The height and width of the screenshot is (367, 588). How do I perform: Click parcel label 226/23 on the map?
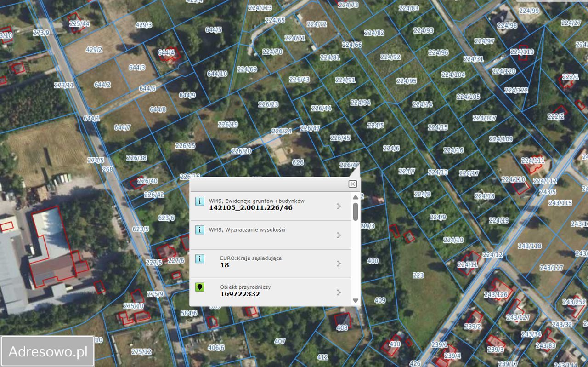(x=268, y=104)
